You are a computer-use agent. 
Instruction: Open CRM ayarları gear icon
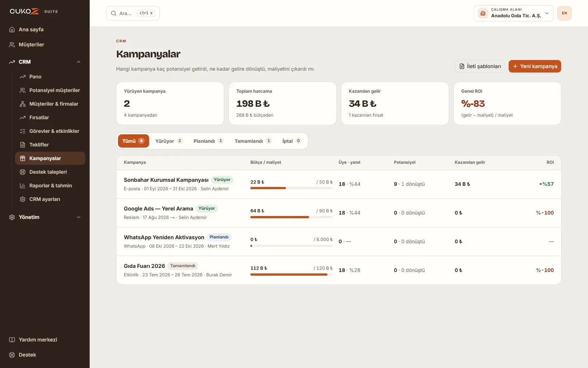(x=22, y=199)
